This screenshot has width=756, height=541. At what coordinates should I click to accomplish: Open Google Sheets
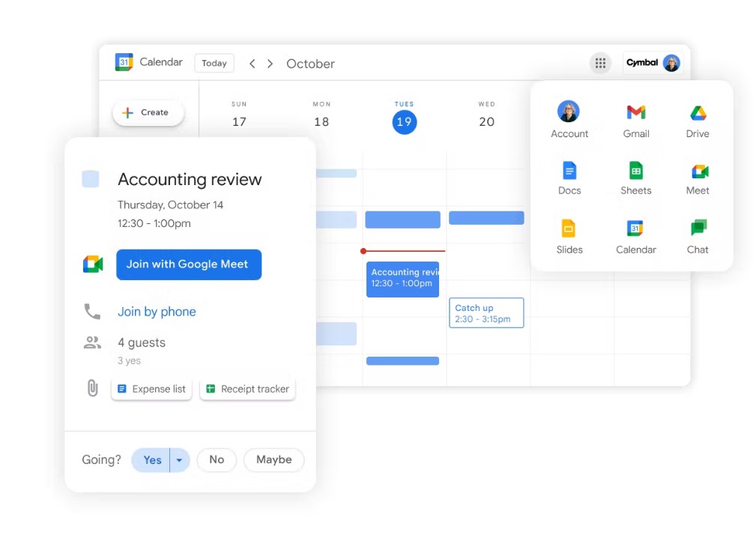click(x=635, y=170)
